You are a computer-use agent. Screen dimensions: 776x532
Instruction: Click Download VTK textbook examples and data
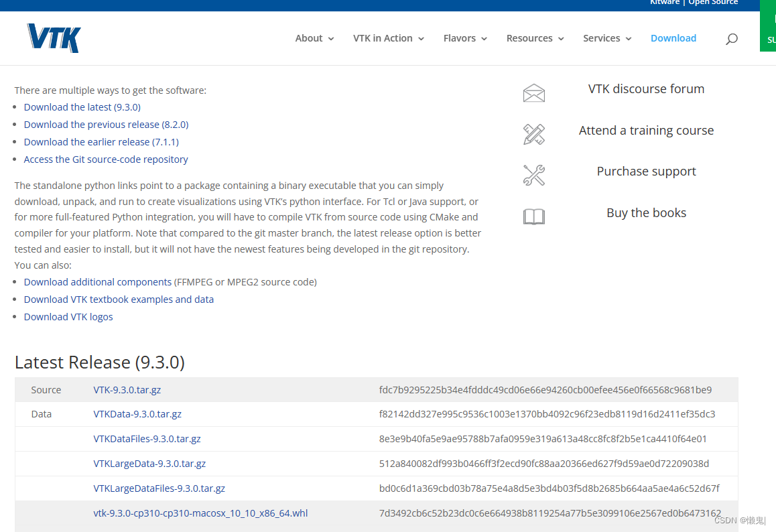tap(119, 299)
